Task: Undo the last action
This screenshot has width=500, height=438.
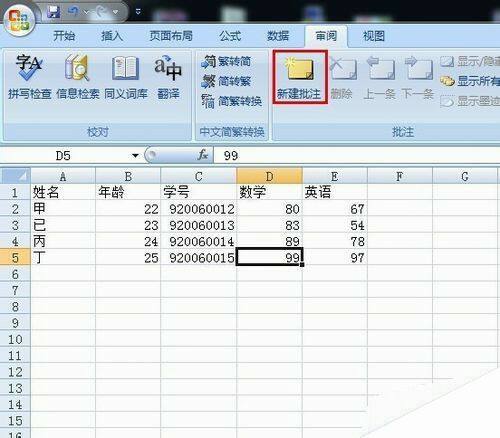Action: click(73, 12)
